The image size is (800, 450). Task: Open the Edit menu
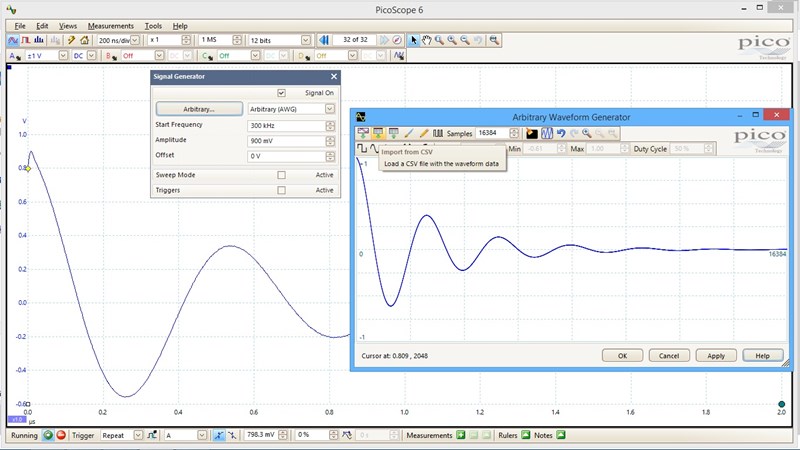click(x=42, y=26)
